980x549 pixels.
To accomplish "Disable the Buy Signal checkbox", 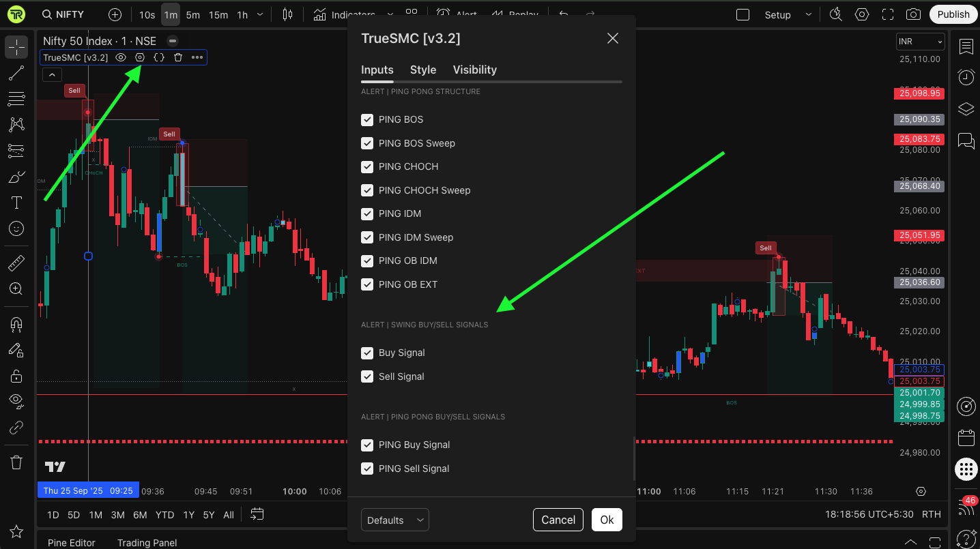I will click(367, 353).
